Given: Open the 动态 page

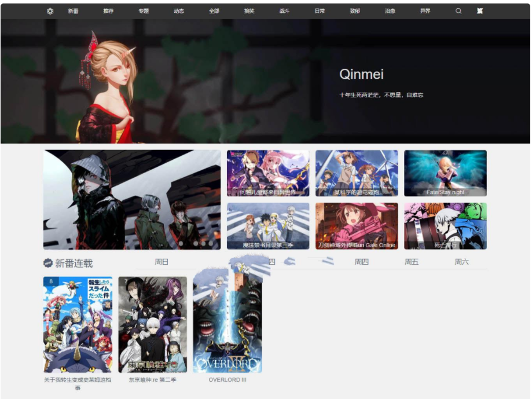Looking at the screenshot, I should pyautogui.click(x=178, y=11).
